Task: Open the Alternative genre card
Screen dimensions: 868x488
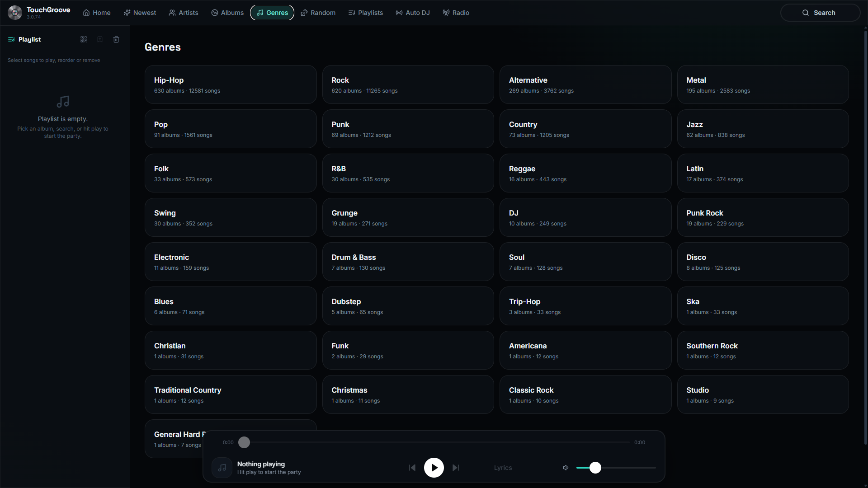Action: [x=585, y=84]
